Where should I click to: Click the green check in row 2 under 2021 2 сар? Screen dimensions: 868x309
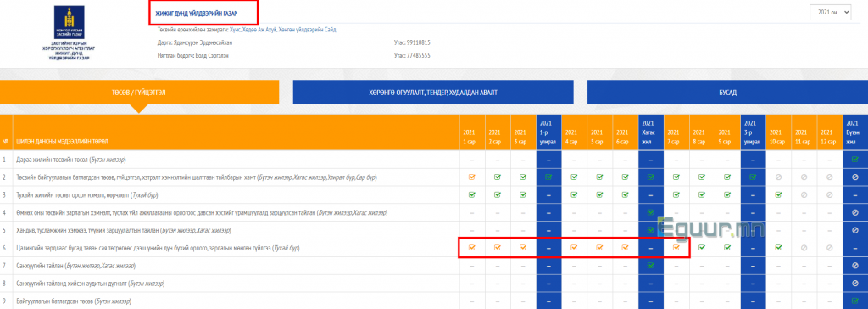pyautogui.click(x=497, y=177)
